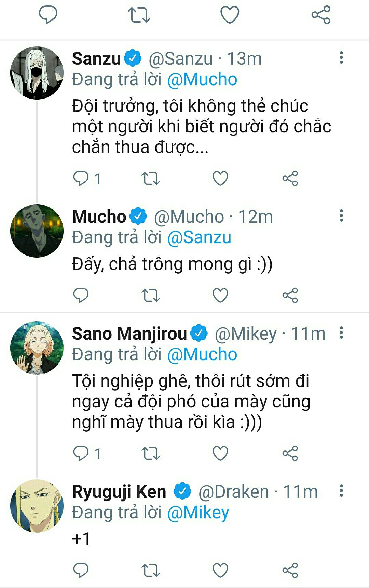The image size is (369, 588).
Task: Reply to Sano Manjirou's tweet
Action: (81, 454)
